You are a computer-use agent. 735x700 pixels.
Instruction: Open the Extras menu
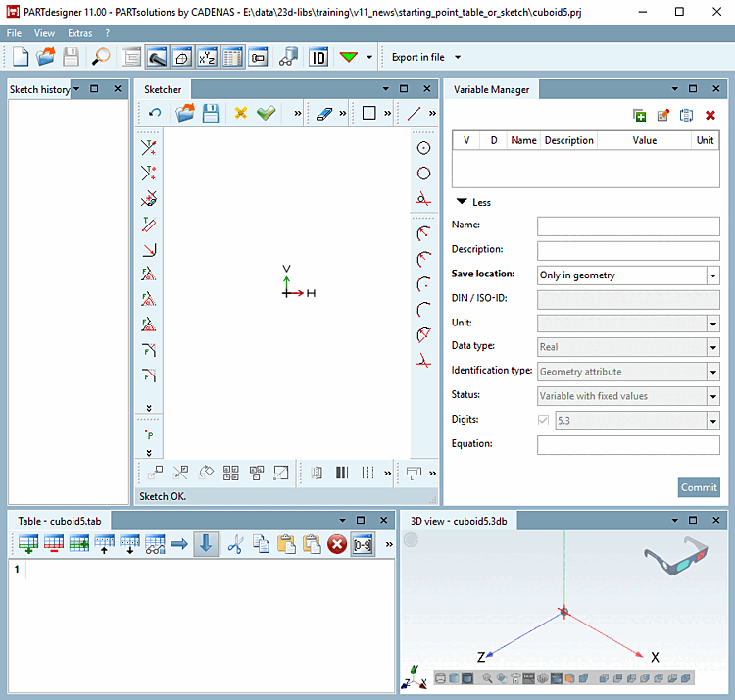coord(80,33)
